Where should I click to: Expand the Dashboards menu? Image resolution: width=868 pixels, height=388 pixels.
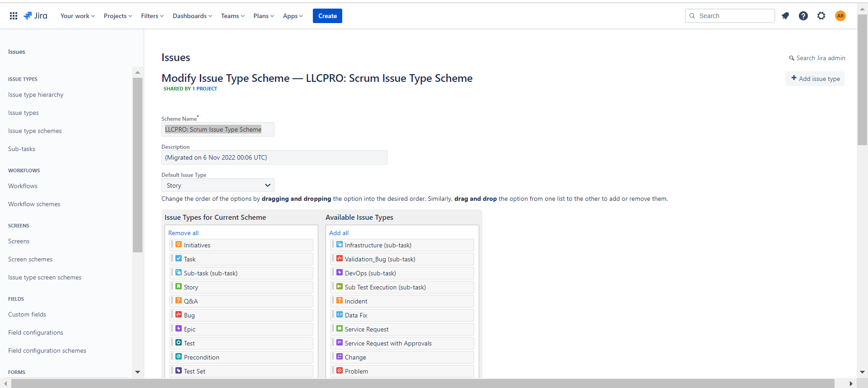[x=192, y=16]
